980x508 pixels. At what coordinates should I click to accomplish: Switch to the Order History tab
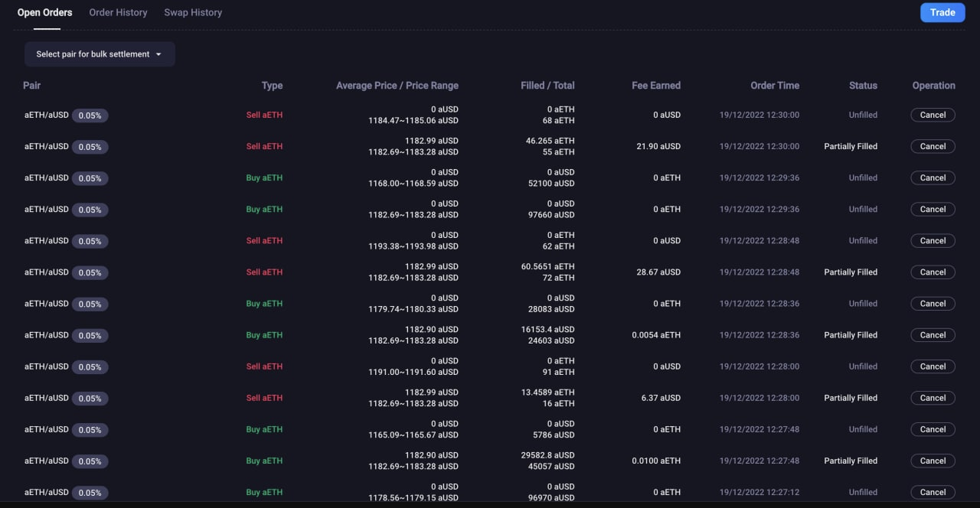click(x=118, y=12)
